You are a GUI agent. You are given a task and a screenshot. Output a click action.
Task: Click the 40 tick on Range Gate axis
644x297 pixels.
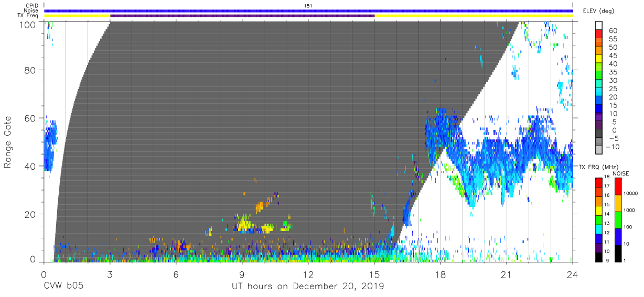pos(31,166)
